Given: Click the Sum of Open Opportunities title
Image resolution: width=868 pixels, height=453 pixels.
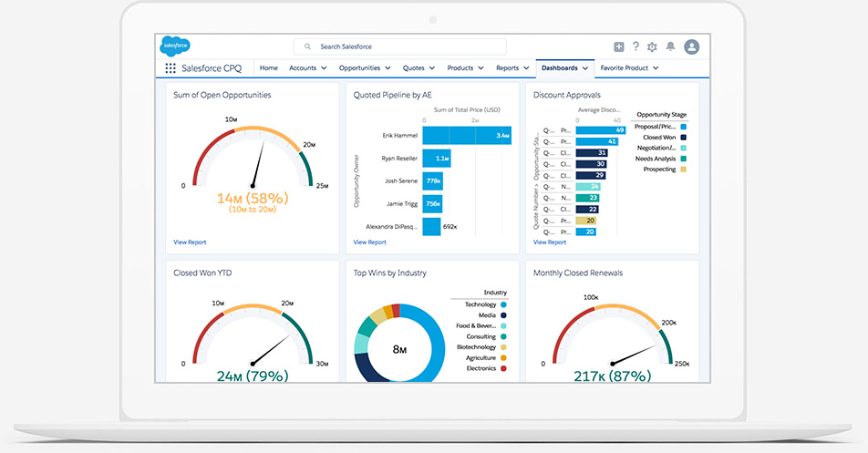Looking at the screenshot, I should (x=222, y=95).
